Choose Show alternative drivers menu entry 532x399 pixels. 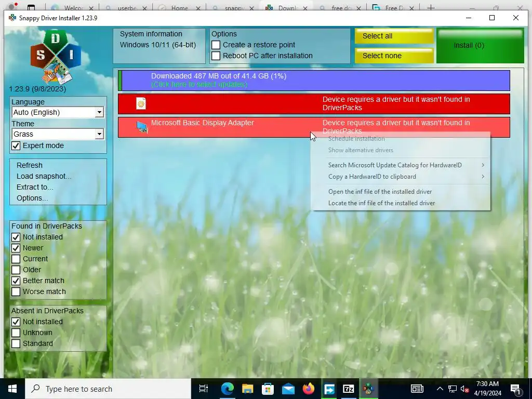[x=401, y=150]
